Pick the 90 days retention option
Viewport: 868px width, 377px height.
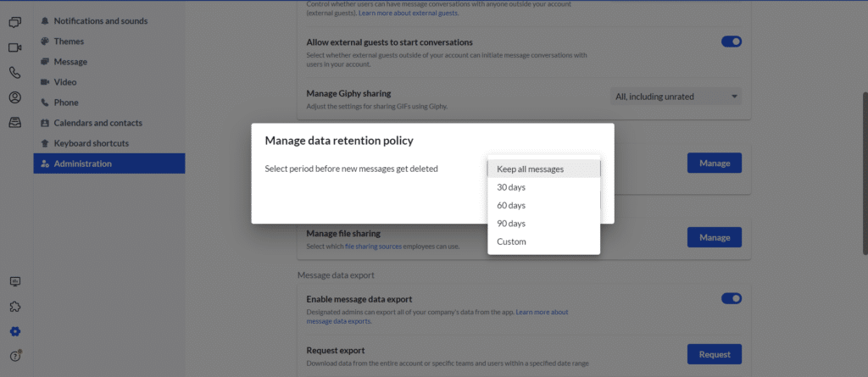[511, 224]
